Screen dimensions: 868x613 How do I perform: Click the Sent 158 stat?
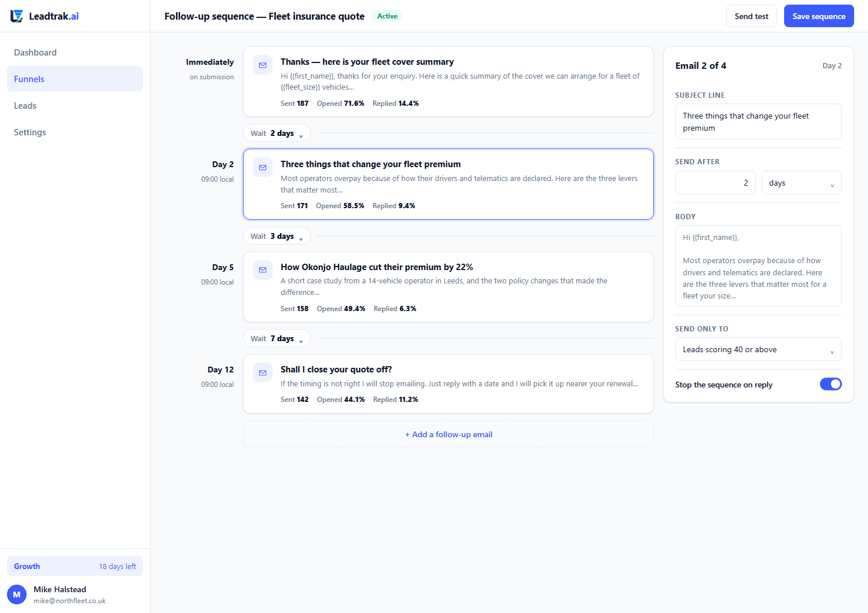point(295,309)
